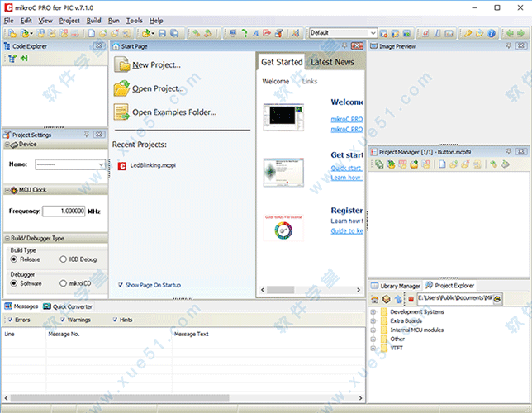Click the browse folder icon beside path field

pos(497,299)
